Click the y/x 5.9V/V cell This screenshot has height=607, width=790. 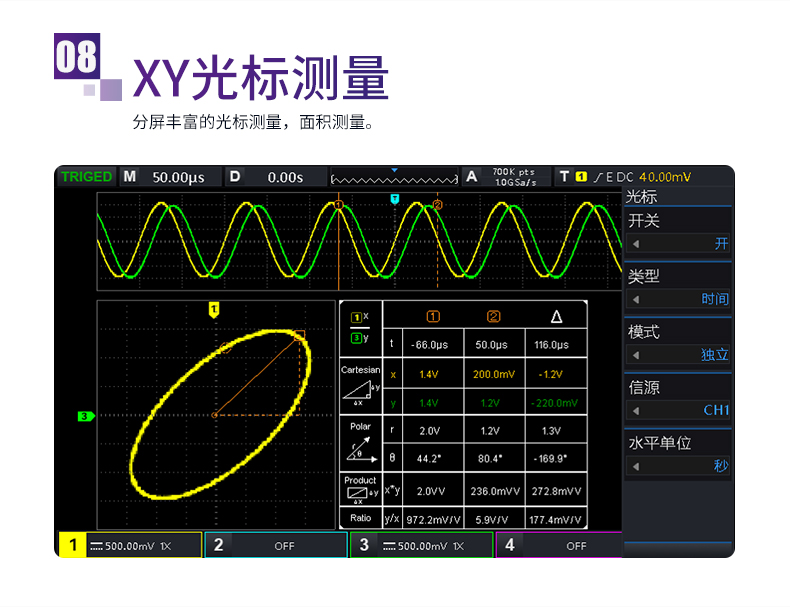coord(492,519)
